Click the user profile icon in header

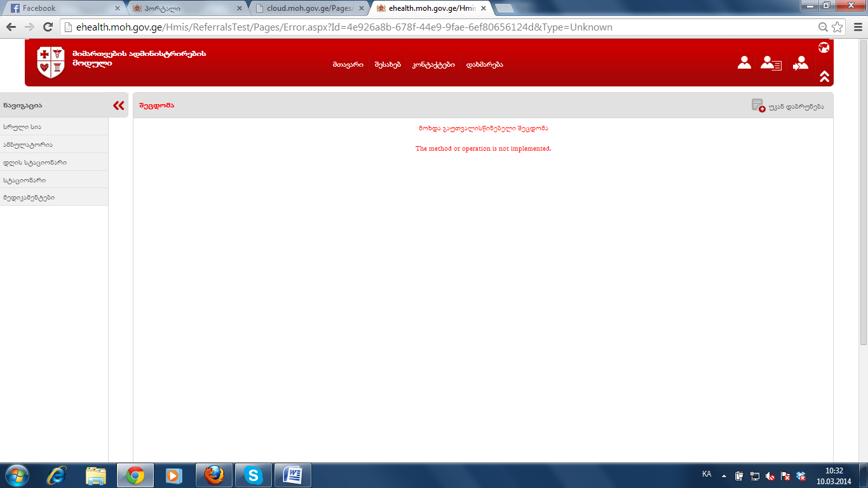coord(744,63)
